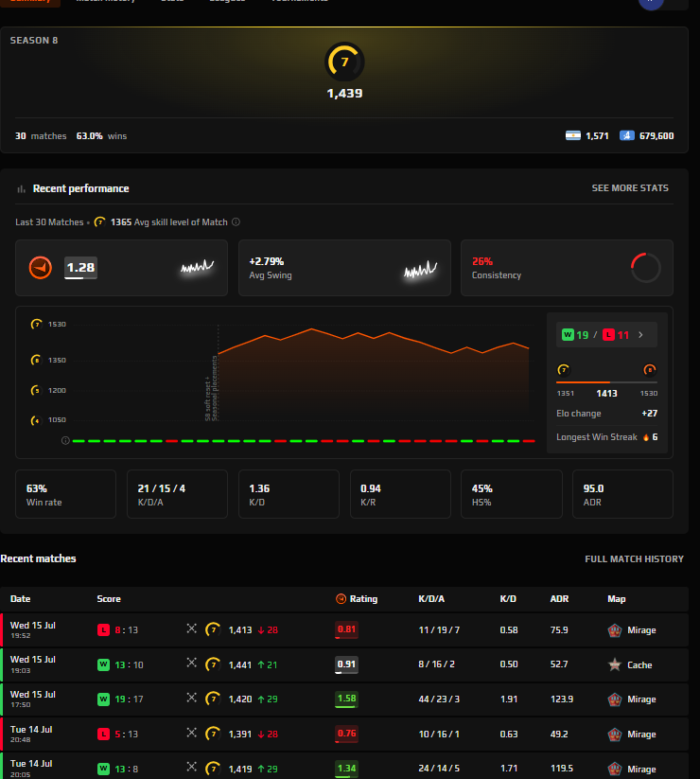This screenshot has width=700, height=779.
Task: Click the S8 soft reset chart marker
Action: [212, 388]
